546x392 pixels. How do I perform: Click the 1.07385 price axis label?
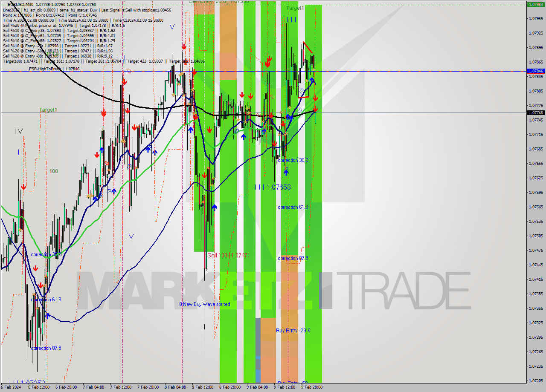pyautogui.click(x=536, y=294)
